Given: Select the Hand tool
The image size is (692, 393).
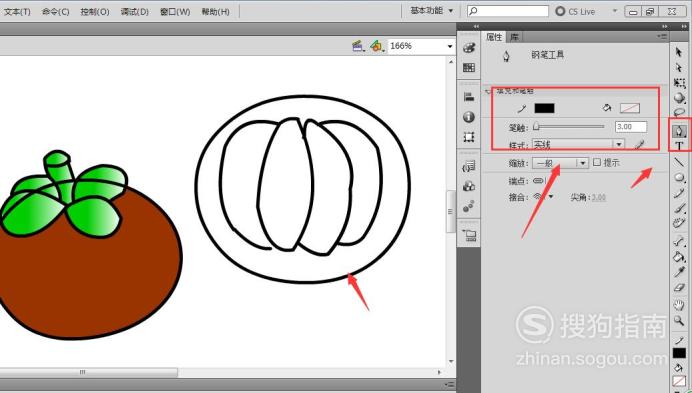Looking at the screenshot, I should click(679, 304).
